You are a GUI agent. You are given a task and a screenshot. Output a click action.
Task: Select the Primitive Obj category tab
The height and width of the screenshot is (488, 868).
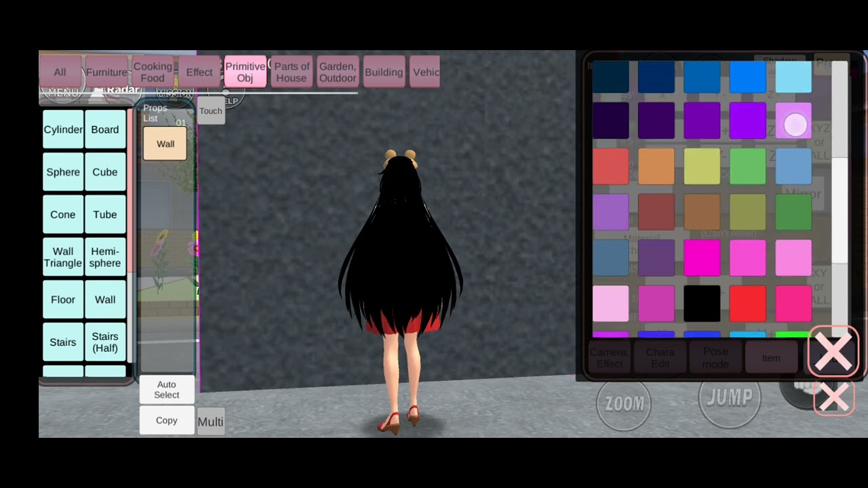(x=245, y=72)
